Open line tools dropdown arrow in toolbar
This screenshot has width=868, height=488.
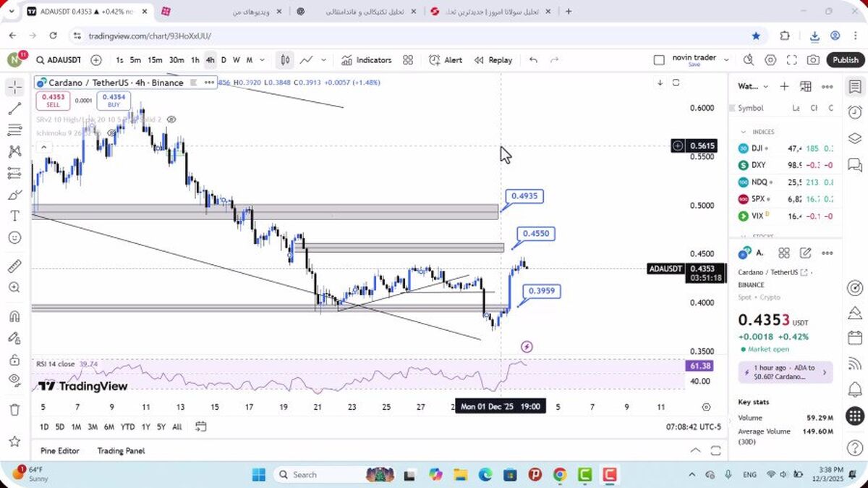coord(323,60)
